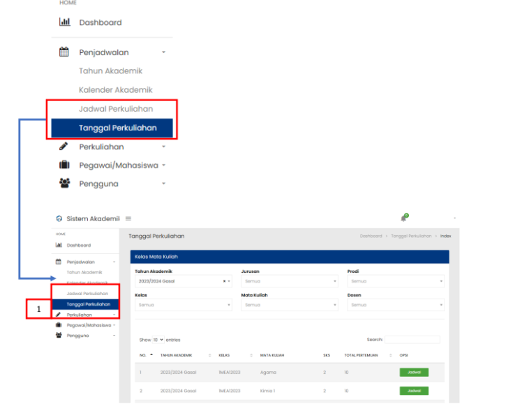Click the Sistem Akademik logo icon
The height and width of the screenshot is (420, 522).
59,219
